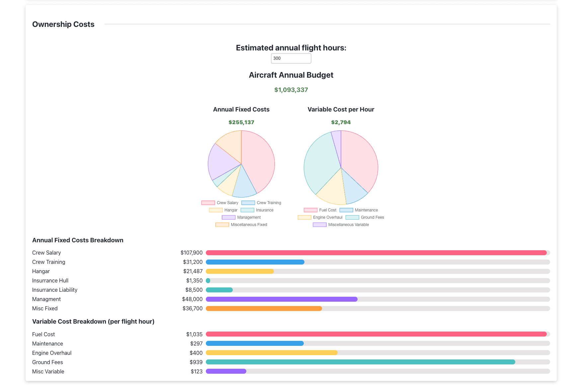The width and height of the screenshot is (588, 385).
Task: Click the Aircraft Annual Budget heading
Action: click(291, 75)
